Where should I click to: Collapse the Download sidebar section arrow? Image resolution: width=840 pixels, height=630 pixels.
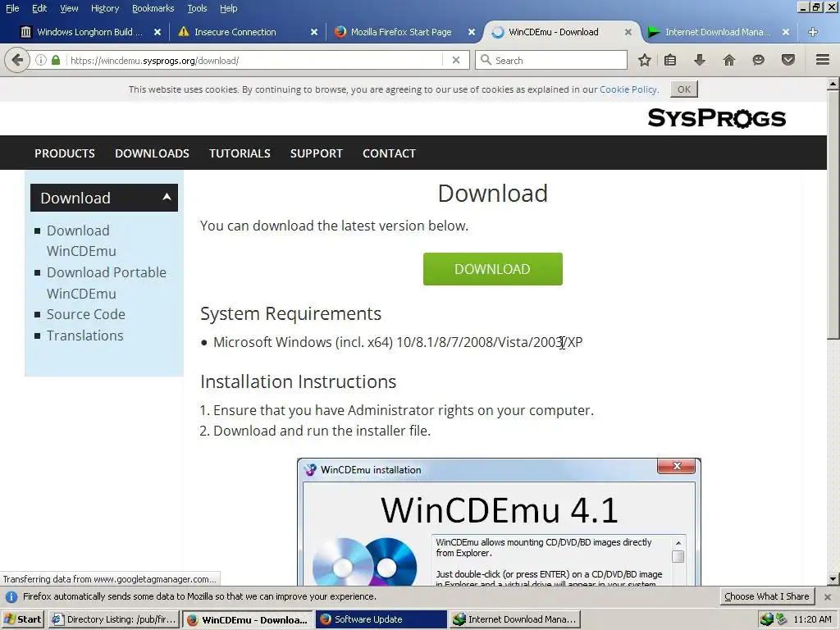[x=167, y=197]
